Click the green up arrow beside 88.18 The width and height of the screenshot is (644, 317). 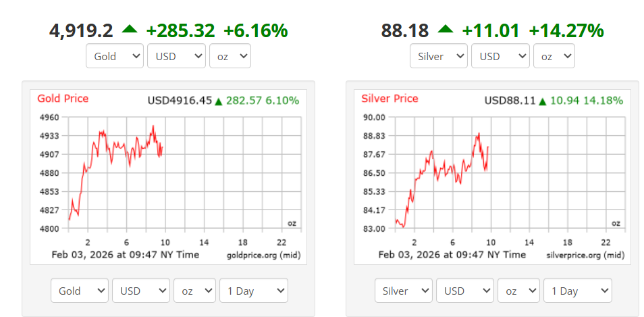coord(445,30)
